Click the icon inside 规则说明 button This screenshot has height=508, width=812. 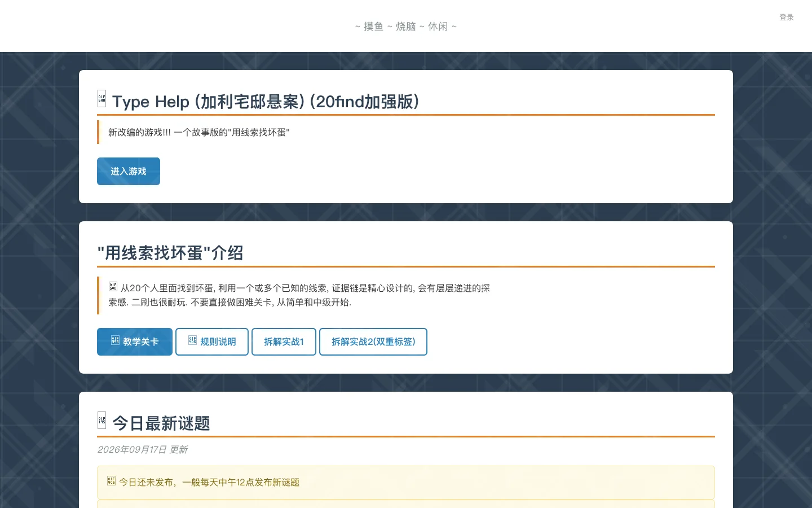click(x=192, y=340)
